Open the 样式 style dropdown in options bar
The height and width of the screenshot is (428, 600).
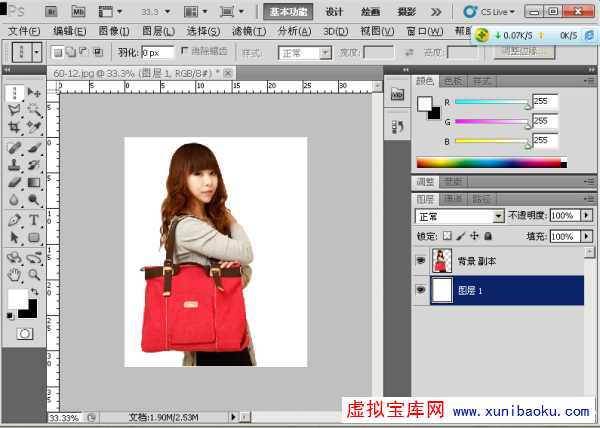pyautogui.click(x=304, y=52)
